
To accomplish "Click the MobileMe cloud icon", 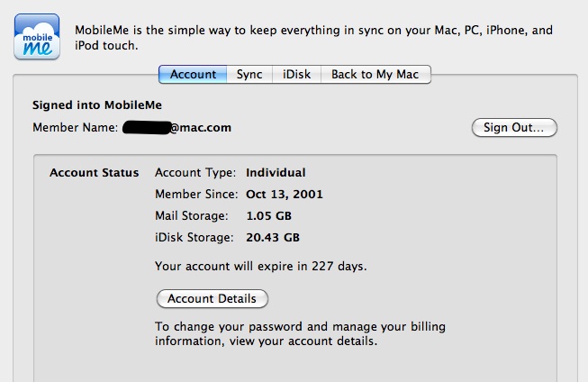I will 37,36.
